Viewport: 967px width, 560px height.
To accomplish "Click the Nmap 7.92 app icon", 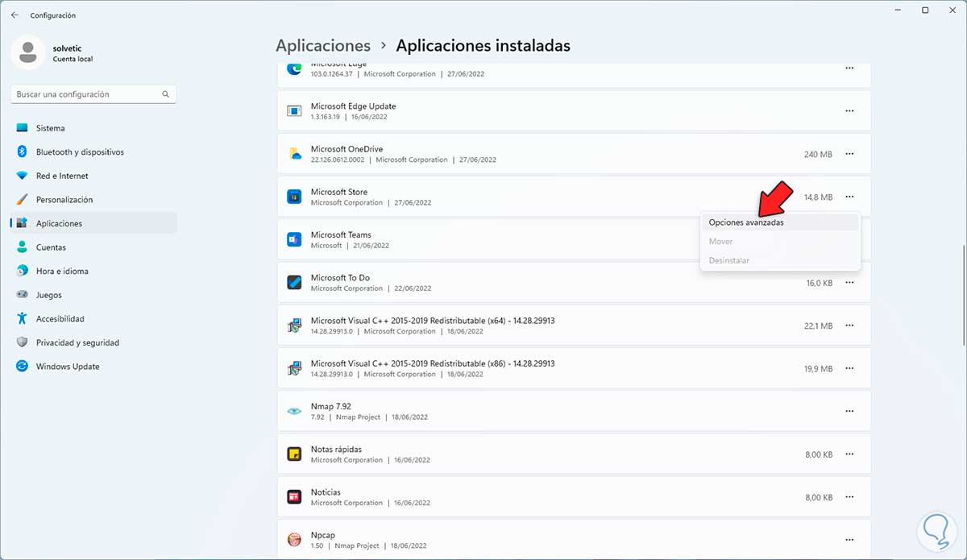I will click(294, 411).
